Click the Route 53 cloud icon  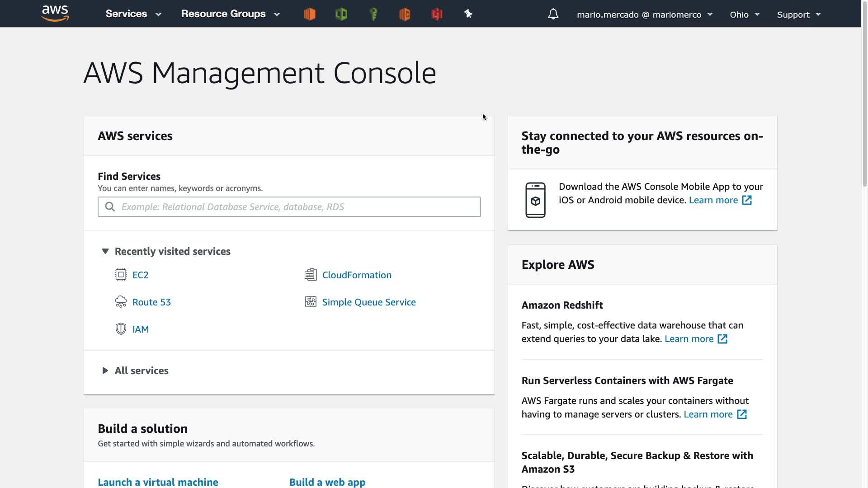(121, 302)
